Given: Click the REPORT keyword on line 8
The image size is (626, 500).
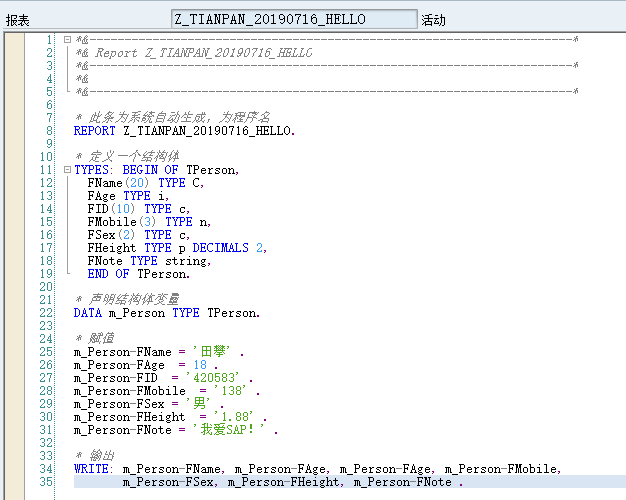Looking at the screenshot, I should point(95,131).
